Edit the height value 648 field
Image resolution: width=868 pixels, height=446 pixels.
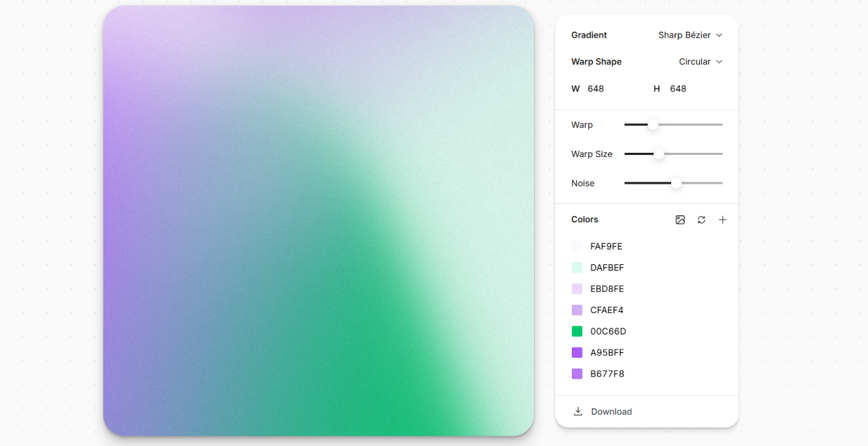tap(678, 89)
